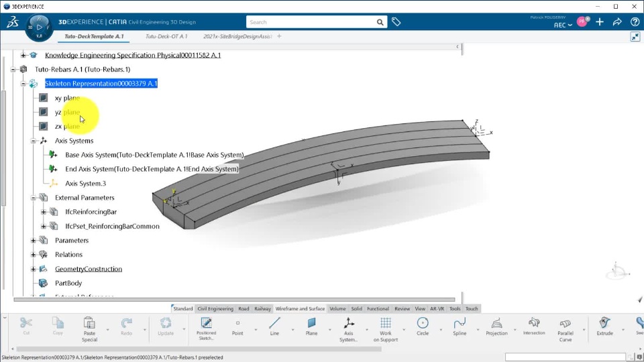The height and width of the screenshot is (362, 644).
Task: Click the Cut tool icon
Action: coord(26,323)
